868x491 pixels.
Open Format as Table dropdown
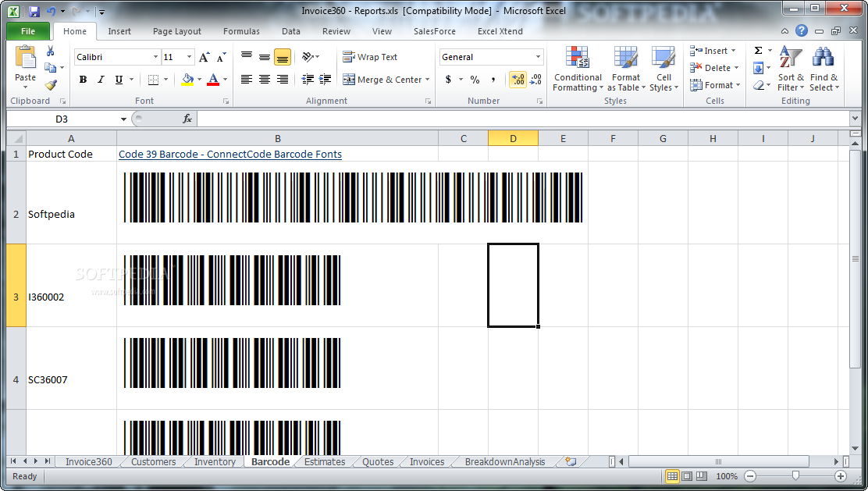[626, 69]
